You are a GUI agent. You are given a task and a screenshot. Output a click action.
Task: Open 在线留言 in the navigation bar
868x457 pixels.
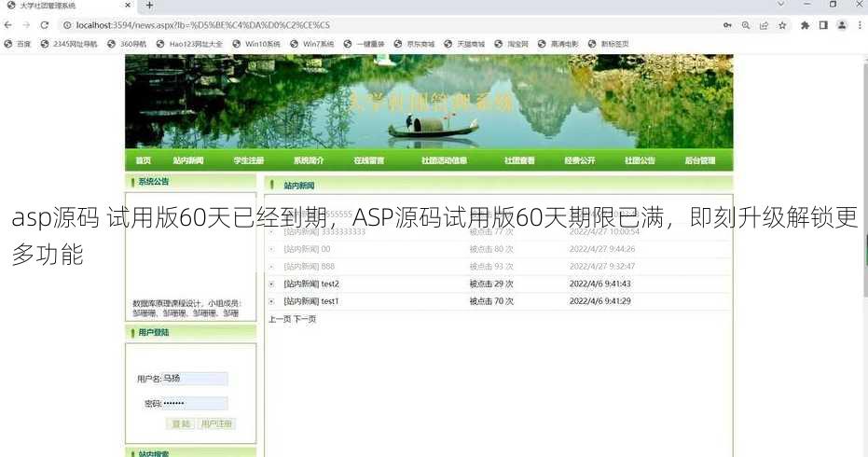click(368, 160)
